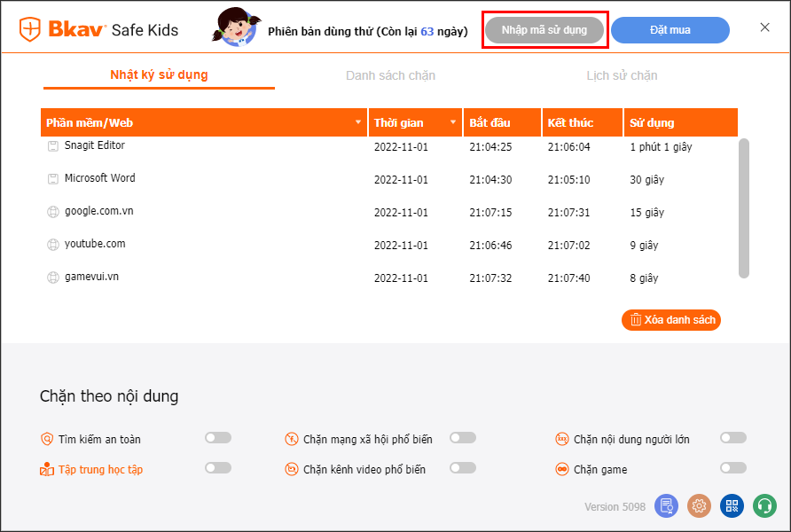Open the Lịch sử chặn tab
Screen dimensions: 791x532
(x=622, y=76)
